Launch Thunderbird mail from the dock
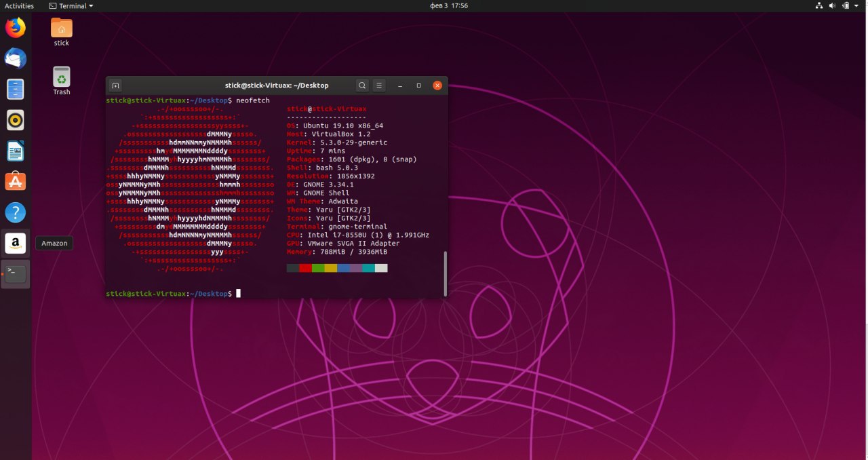The image size is (868, 460). 15,58
